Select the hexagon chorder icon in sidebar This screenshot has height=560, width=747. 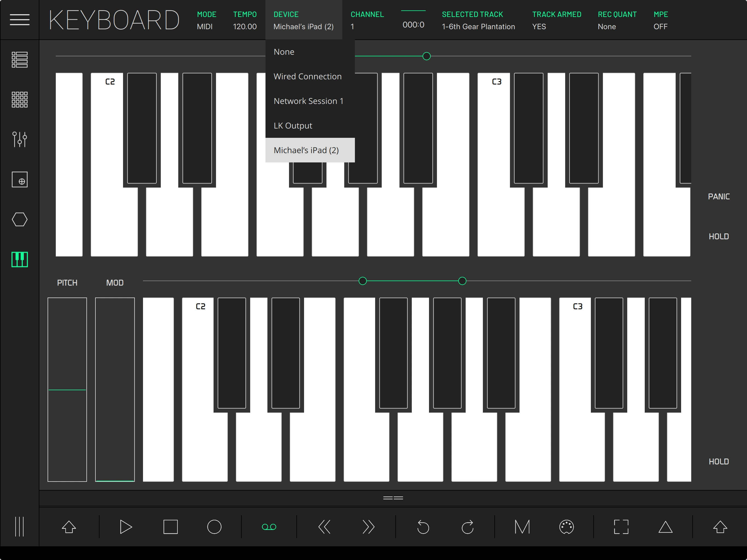[x=20, y=220]
